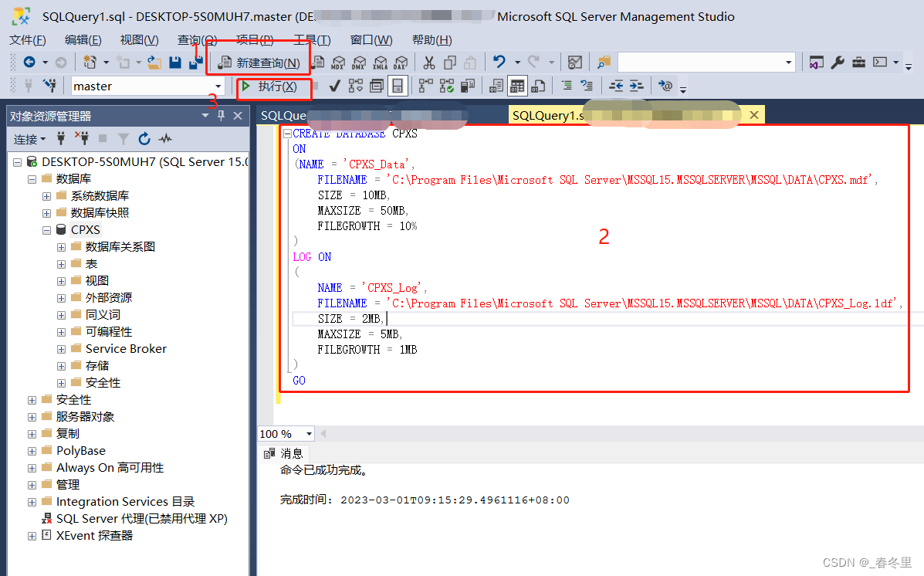Click Object Explorer activity monitor pulse icon
The image size is (924, 576).
[x=166, y=138]
